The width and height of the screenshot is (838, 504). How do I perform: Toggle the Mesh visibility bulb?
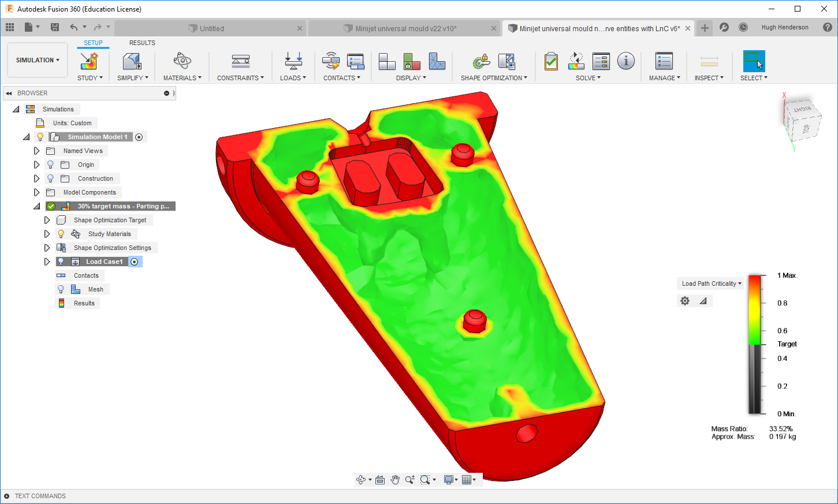(x=61, y=289)
